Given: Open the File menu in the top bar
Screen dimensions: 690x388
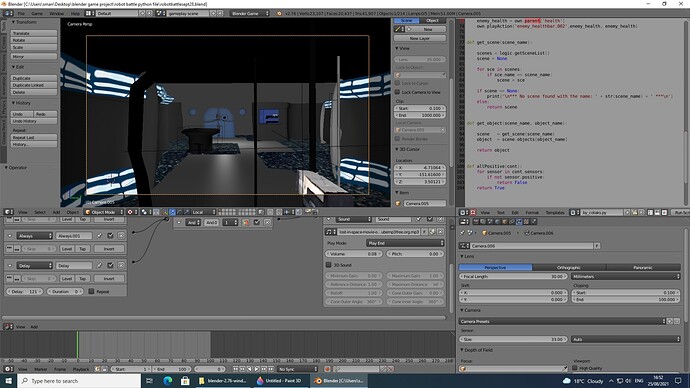Looking at the screenshot, I should 21,14.
